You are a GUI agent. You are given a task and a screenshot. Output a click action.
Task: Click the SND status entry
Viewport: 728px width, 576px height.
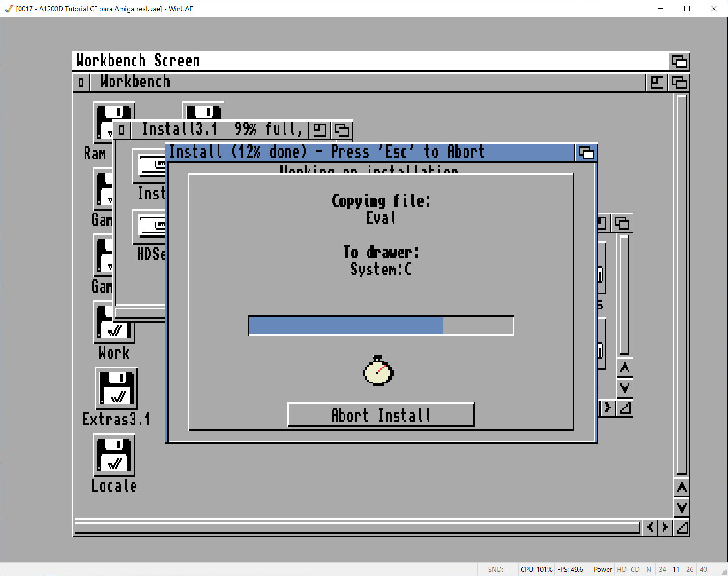pyautogui.click(x=498, y=570)
